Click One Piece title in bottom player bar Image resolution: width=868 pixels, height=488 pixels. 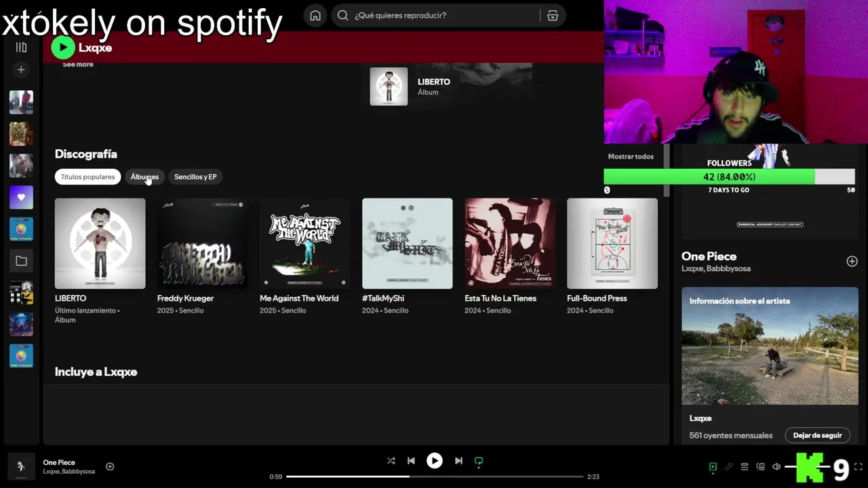[59, 462]
